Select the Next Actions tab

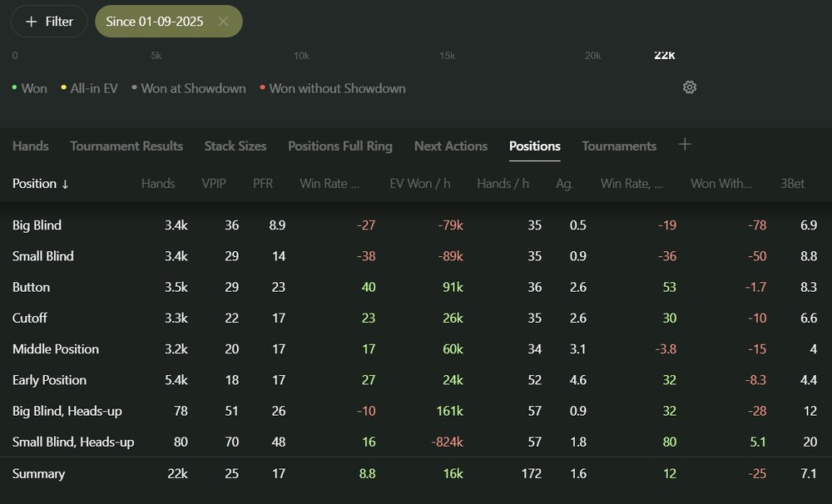click(x=450, y=146)
